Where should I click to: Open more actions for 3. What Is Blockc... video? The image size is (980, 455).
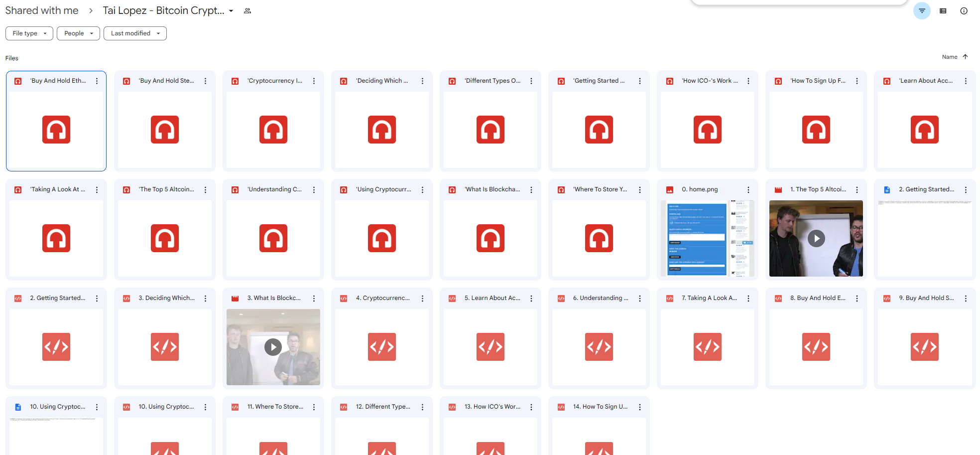pyautogui.click(x=314, y=299)
